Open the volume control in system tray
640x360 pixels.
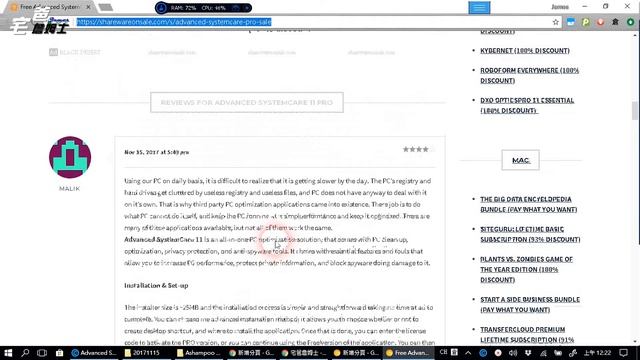(513, 353)
